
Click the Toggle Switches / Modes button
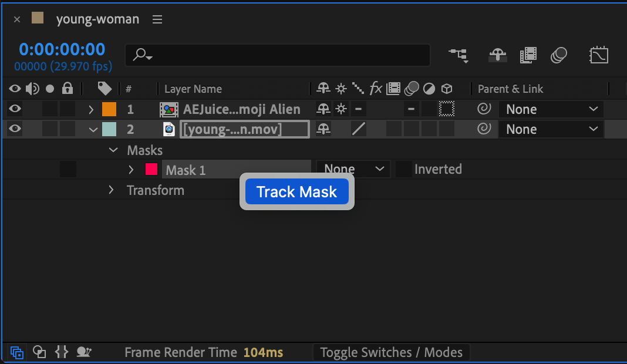click(391, 352)
